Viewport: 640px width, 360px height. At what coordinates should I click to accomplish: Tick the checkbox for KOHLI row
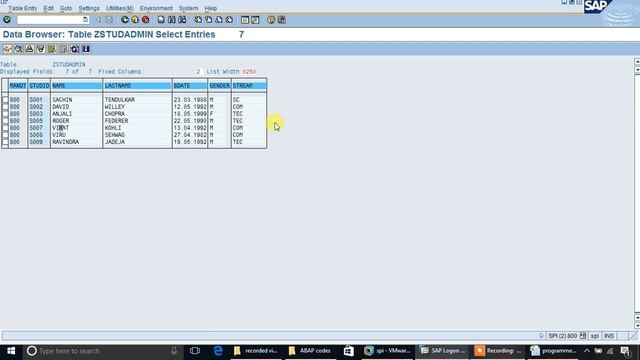(5, 128)
